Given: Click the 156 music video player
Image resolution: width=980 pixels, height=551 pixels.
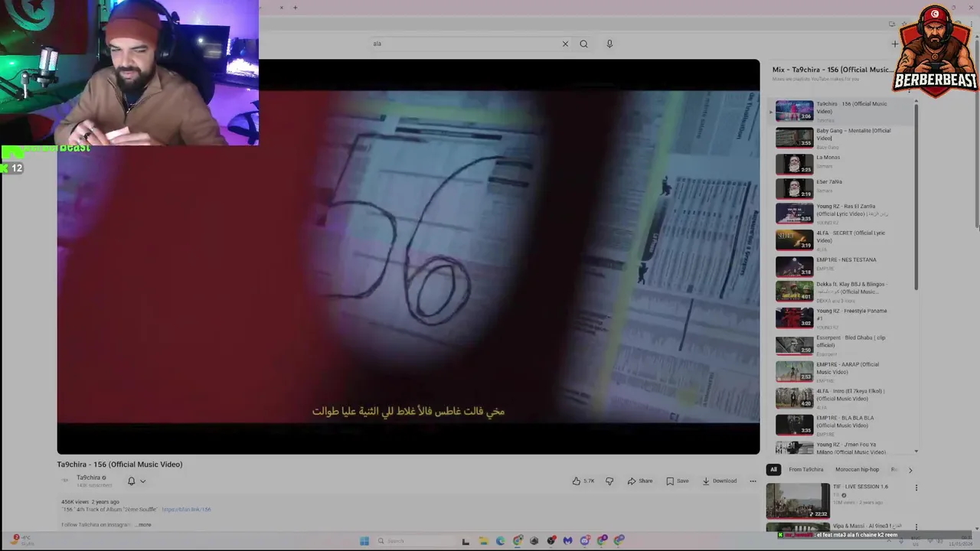Looking at the screenshot, I should 408,256.
